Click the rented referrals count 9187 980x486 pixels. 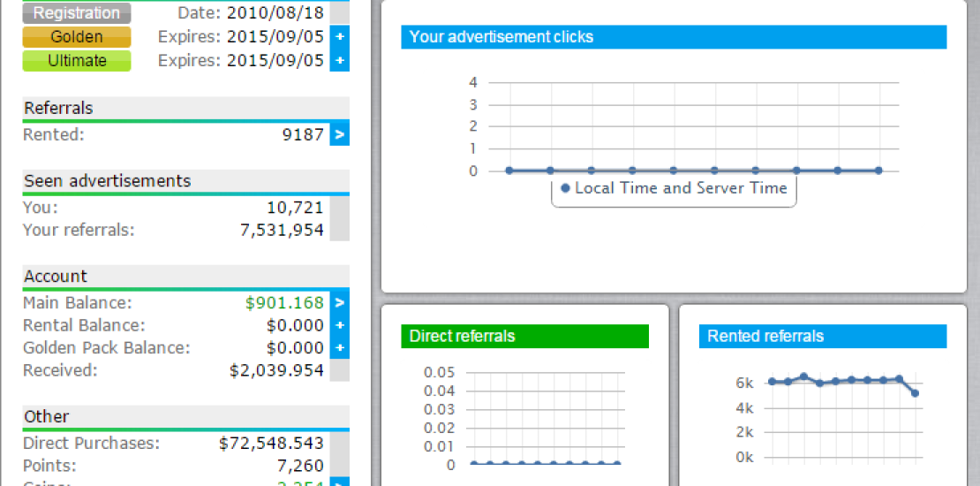(302, 135)
